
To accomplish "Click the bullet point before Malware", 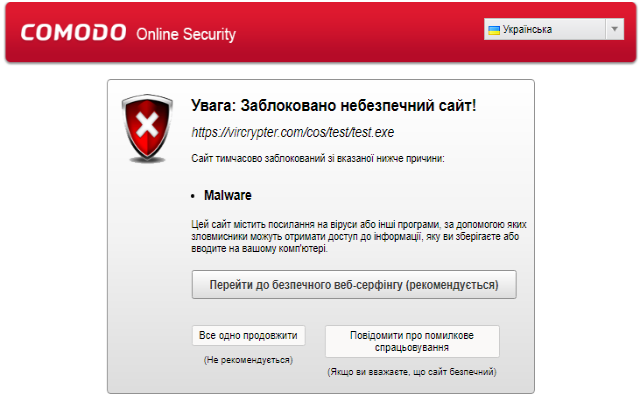I will [x=193, y=196].
